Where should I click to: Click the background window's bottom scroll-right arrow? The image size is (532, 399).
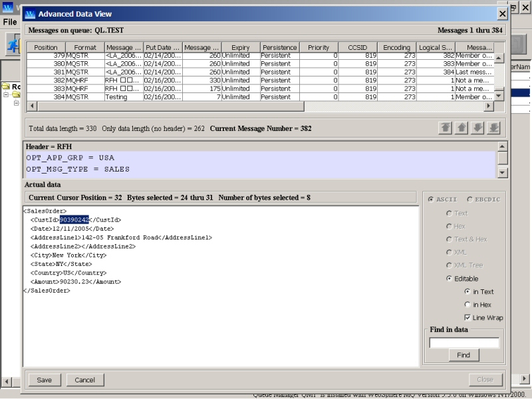tap(525, 378)
